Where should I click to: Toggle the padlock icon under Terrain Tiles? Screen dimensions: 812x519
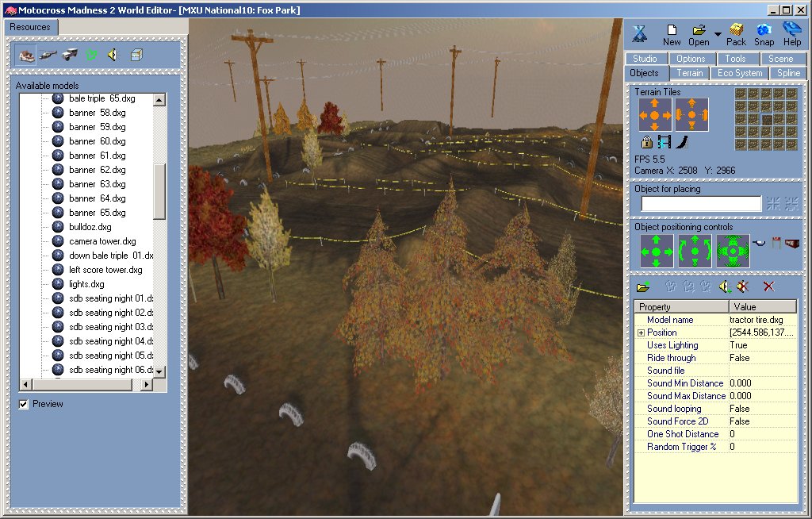point(646,141)
